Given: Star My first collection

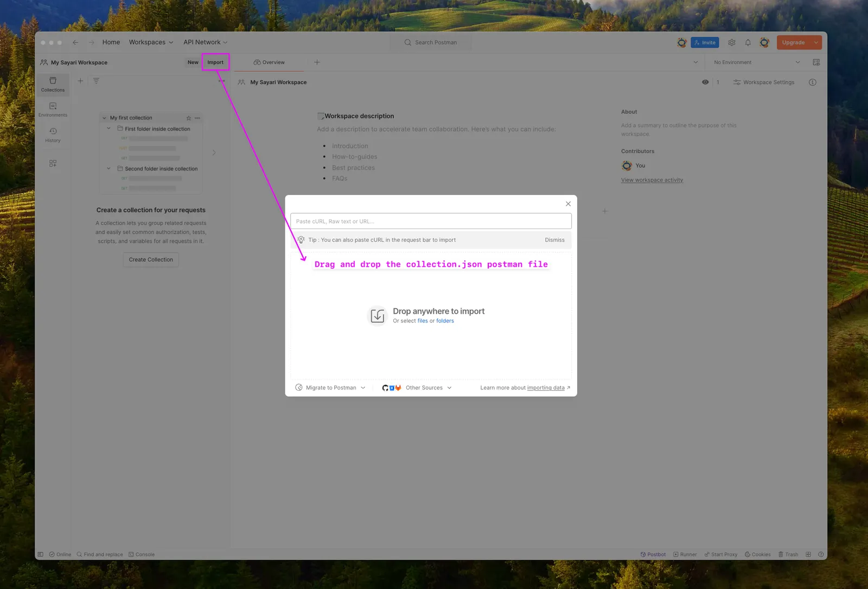Looking at the screenshot, I should (188, 118).
